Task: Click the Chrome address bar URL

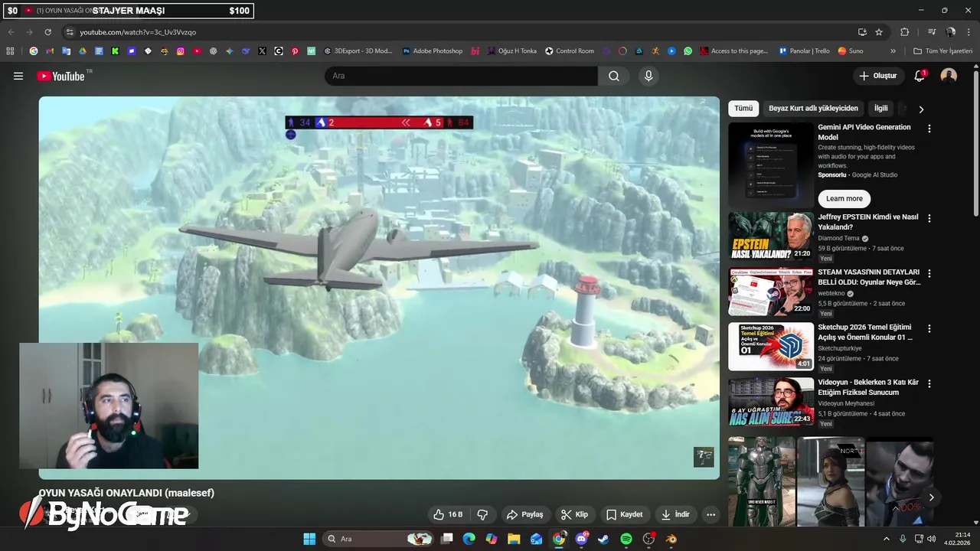Action: pyautogui.click(x=138, y=32)
